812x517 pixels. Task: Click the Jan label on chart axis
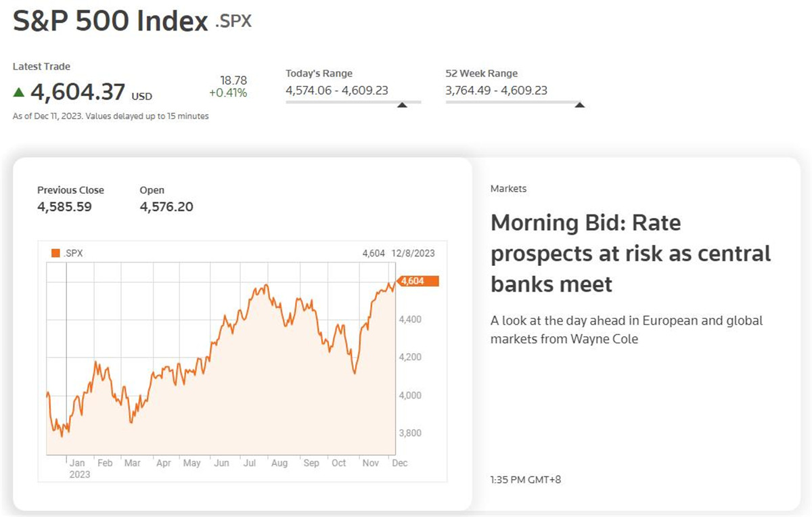(78, 463)
